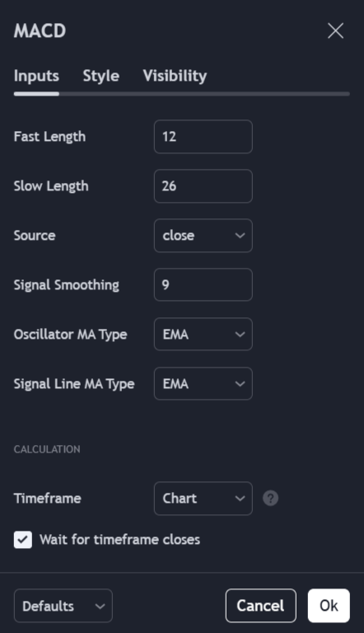The image size is (364, 633).
Task: Click the chevron arrow in Timeframe dropdown
Action: point(240,499)
